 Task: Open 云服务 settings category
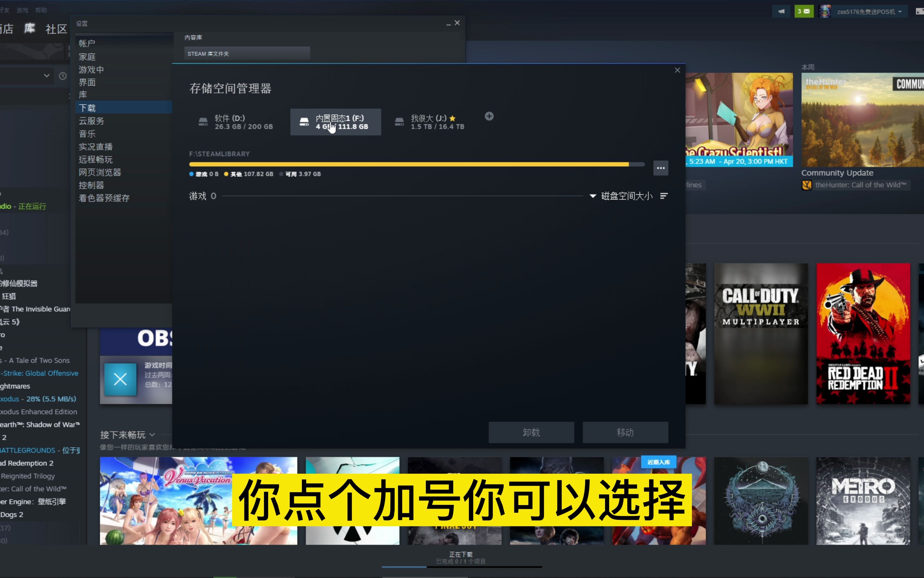pos(124,121)
